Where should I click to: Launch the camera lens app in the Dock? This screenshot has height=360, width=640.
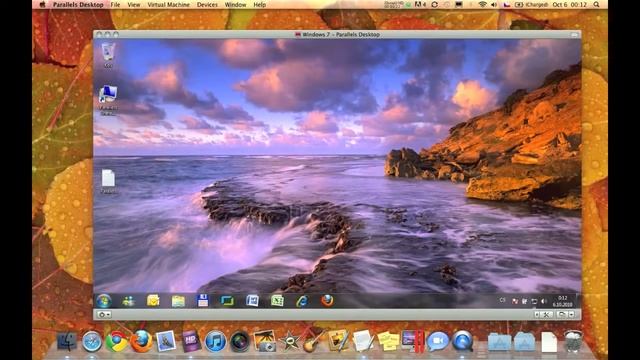240,342
